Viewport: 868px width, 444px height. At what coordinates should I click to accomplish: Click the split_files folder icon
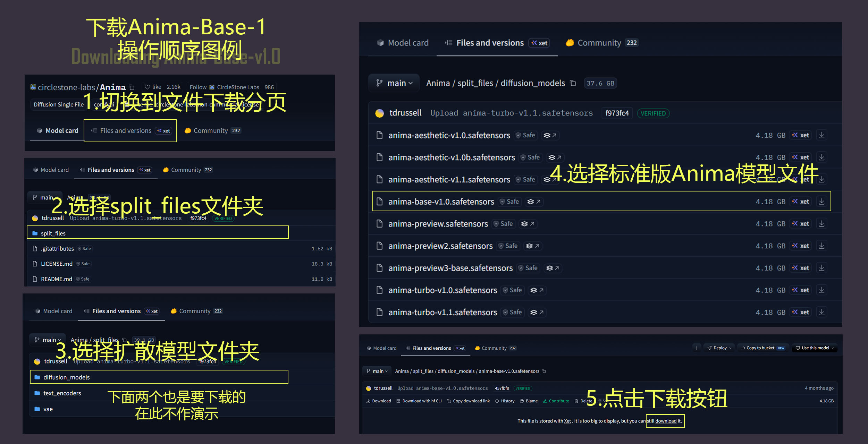[x=35, y=233]
